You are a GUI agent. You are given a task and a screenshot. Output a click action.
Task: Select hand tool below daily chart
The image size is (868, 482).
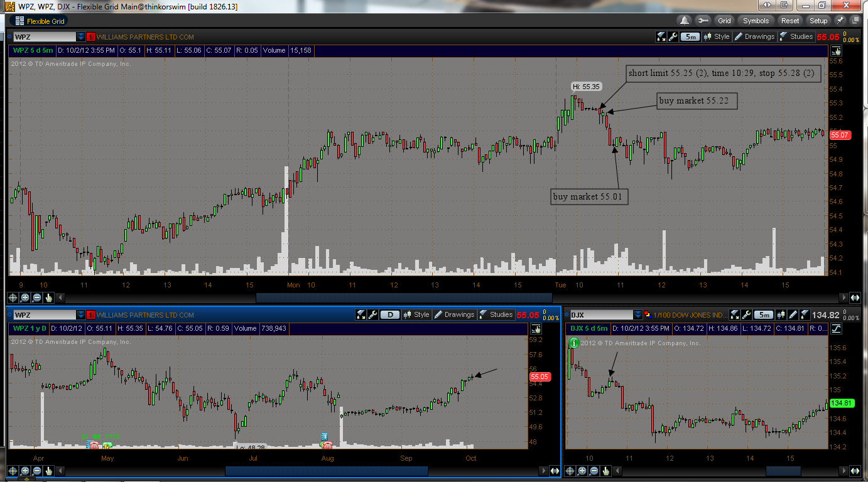[49, 471]
